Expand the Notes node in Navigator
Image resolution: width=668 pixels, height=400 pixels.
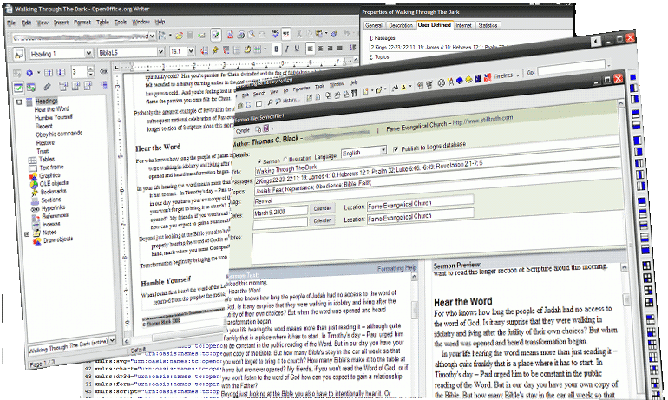point(26,234)
